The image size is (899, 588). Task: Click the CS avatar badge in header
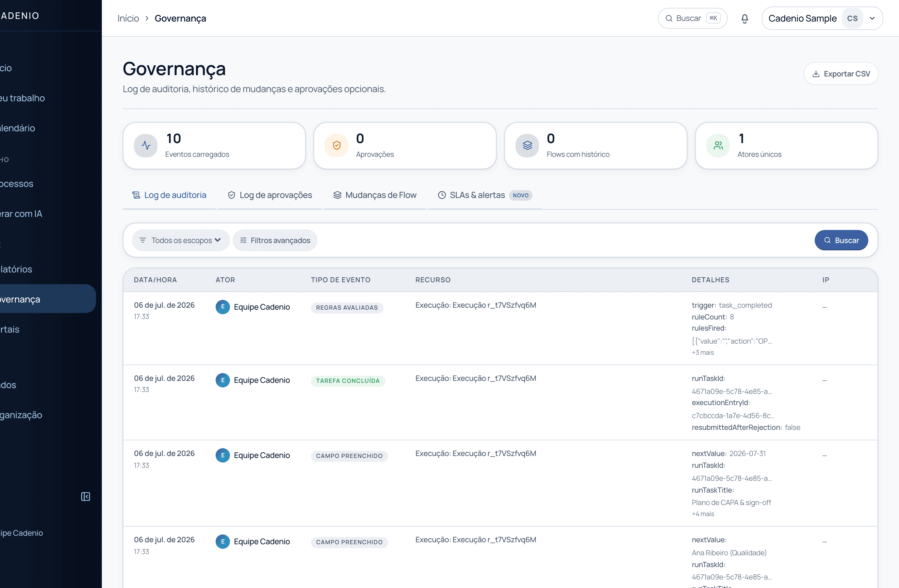coord(852,19)
